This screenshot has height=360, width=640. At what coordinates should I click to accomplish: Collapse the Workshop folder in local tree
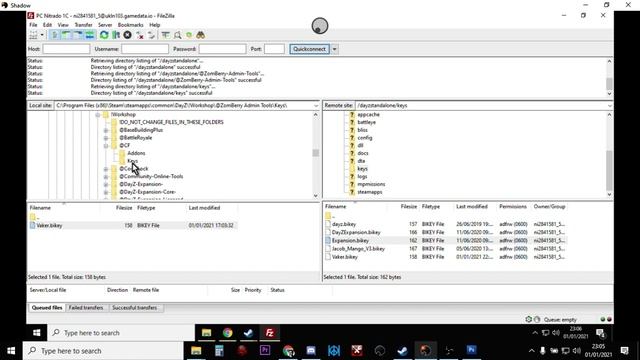(98, 115)
